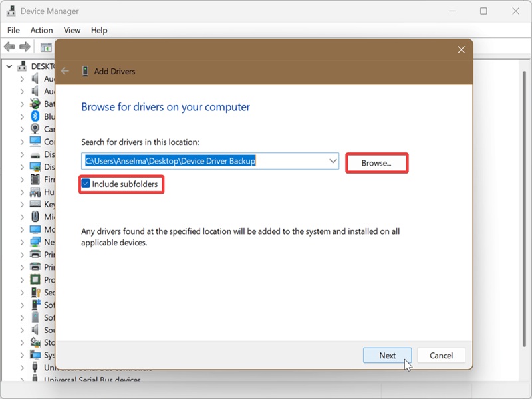
Task: Click the Back arrow in Device Manager toolbar
Action: click(x=9, y=47)
